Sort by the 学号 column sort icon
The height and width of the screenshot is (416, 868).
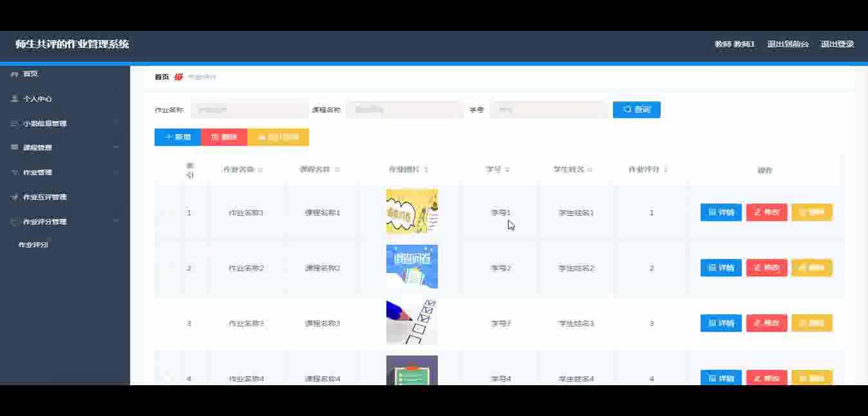[x=507, y=170]
